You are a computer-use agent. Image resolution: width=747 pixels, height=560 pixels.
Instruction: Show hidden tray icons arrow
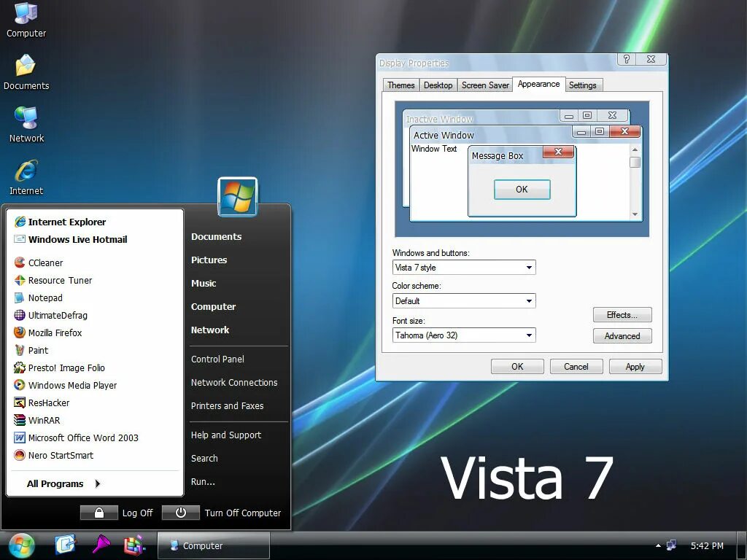pos(659,545)
